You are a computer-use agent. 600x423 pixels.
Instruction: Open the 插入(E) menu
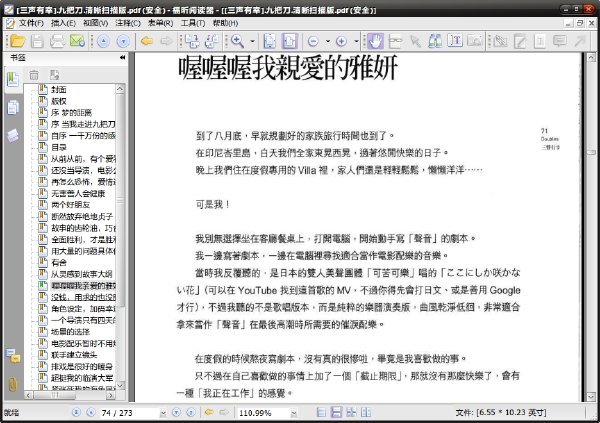[x=63, y=23]
